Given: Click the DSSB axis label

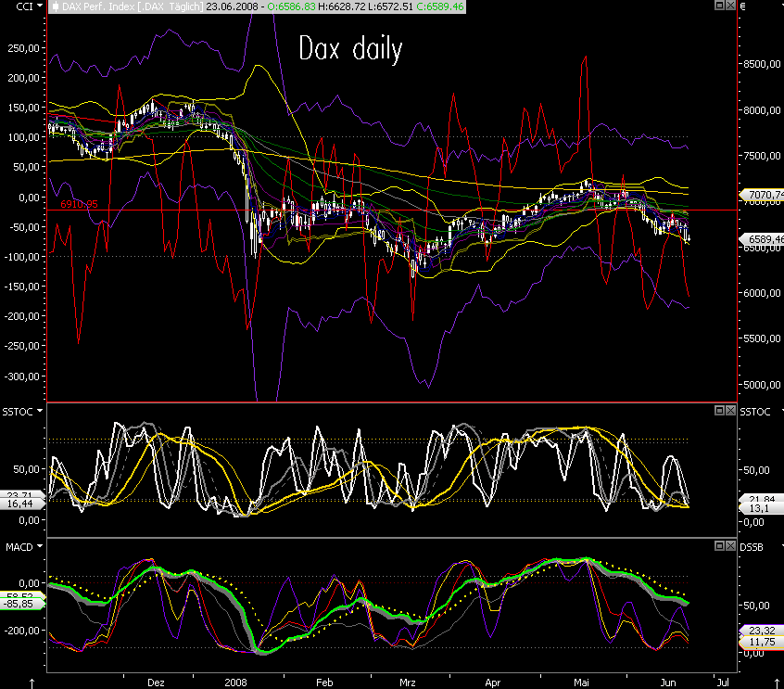Looking at the screenshot, I should [752, 547].
